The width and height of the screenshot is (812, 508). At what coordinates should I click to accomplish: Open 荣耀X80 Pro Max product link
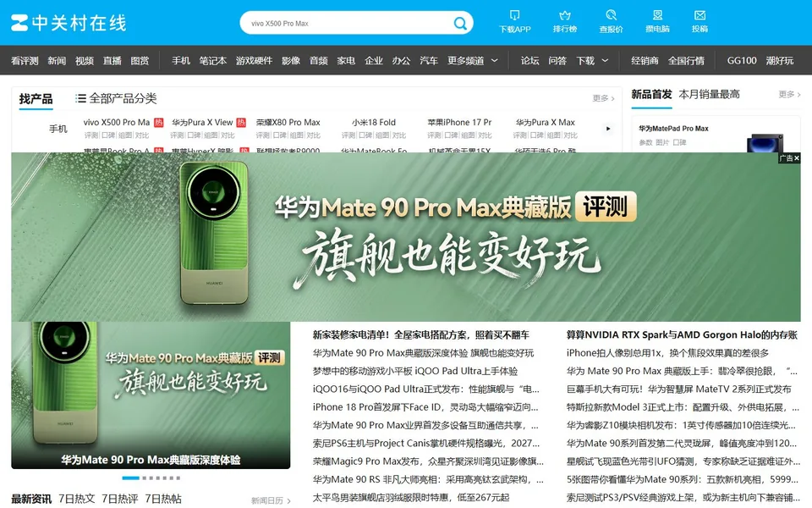coord(288,122)
